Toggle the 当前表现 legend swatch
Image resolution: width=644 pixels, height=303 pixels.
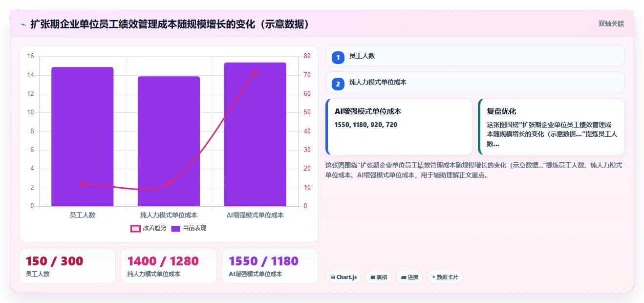176,228
